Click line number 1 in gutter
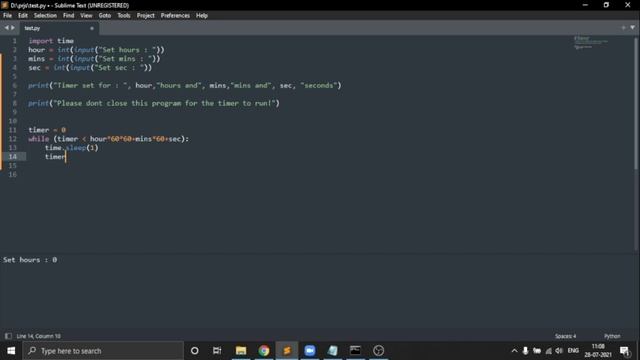The width and height of the screenshot is (640, 360). (x=14, y=41)
